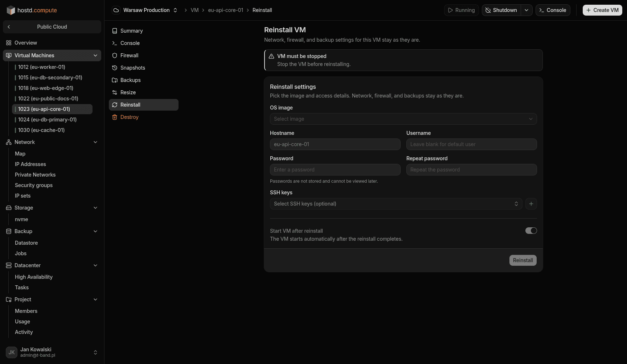Viewport: 627px width, 364px height.
Task: Open Summary in VM menu
Action: pos(144,31)
